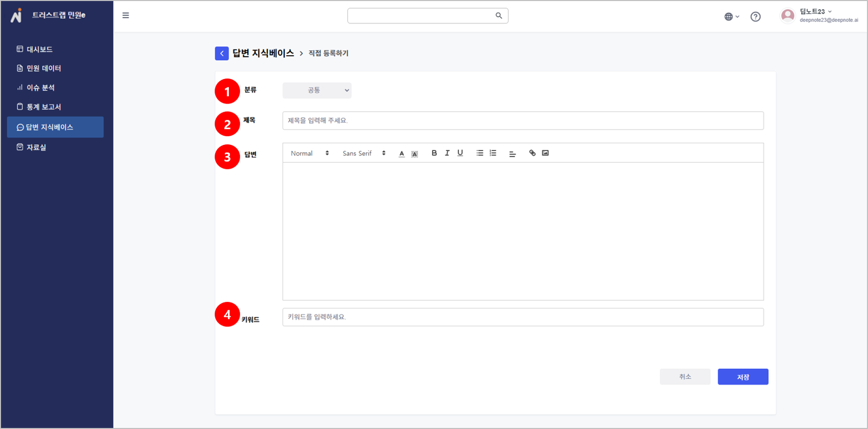The image size is (868, 429).
Task: Toggle underline formatting in the editor toolbar
Action: pos(460,153)
